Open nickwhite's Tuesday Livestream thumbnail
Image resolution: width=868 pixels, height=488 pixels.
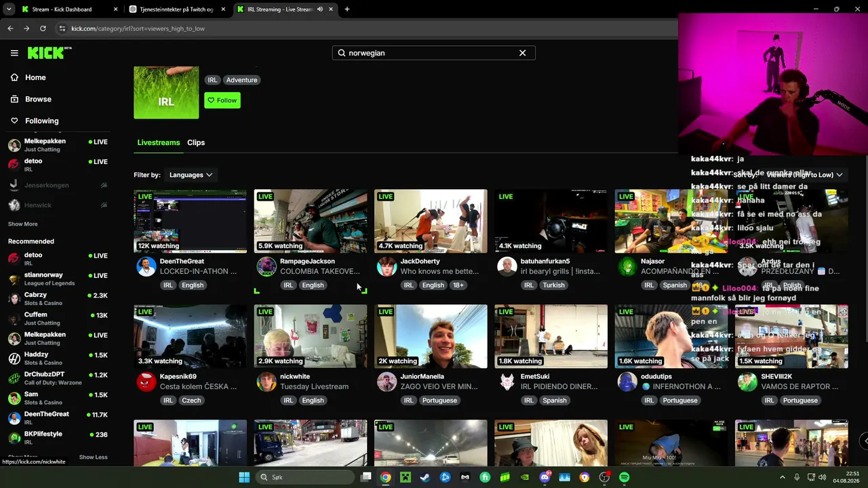click(x=311, y=336)
